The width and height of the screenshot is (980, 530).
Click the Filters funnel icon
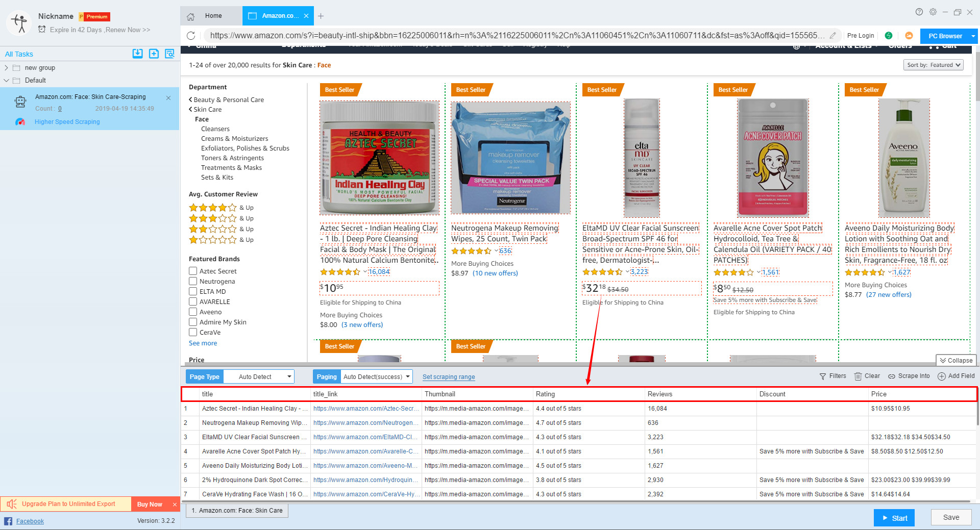823,376
